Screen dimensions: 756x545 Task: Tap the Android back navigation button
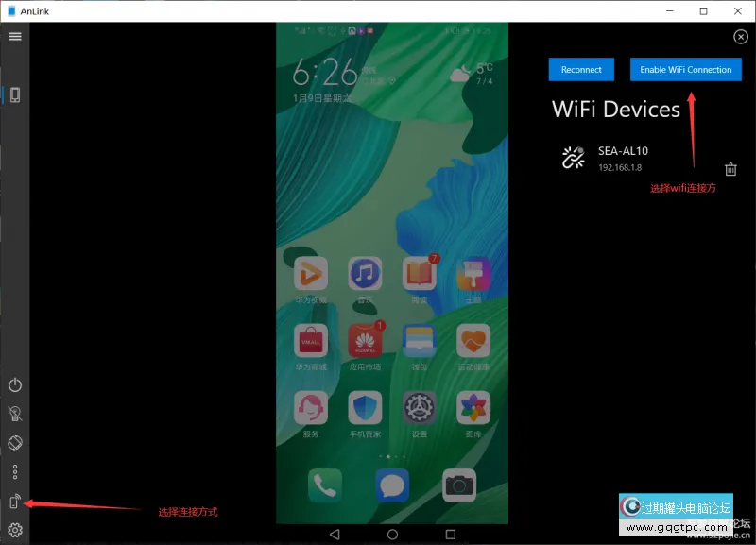click(x=335, y=534)
